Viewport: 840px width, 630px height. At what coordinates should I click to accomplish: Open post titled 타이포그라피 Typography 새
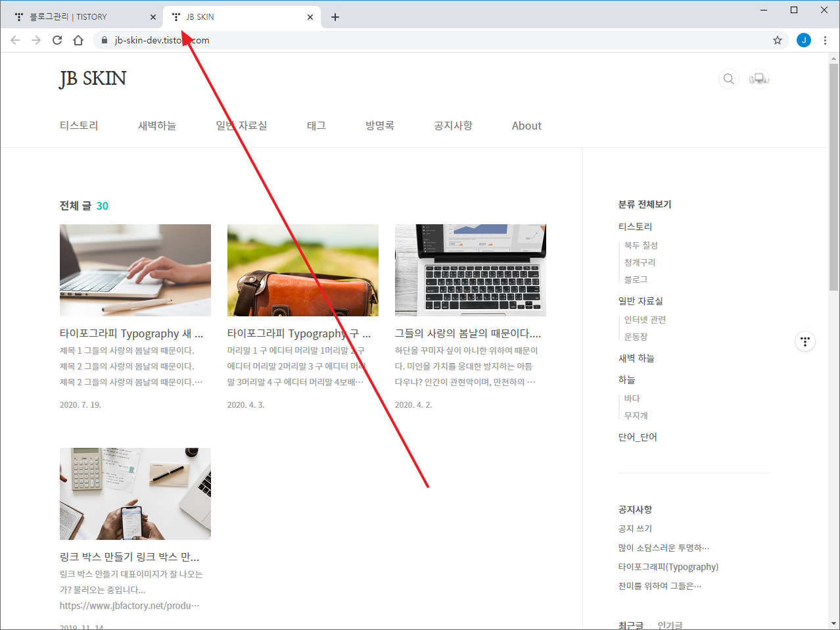point(131,333)
